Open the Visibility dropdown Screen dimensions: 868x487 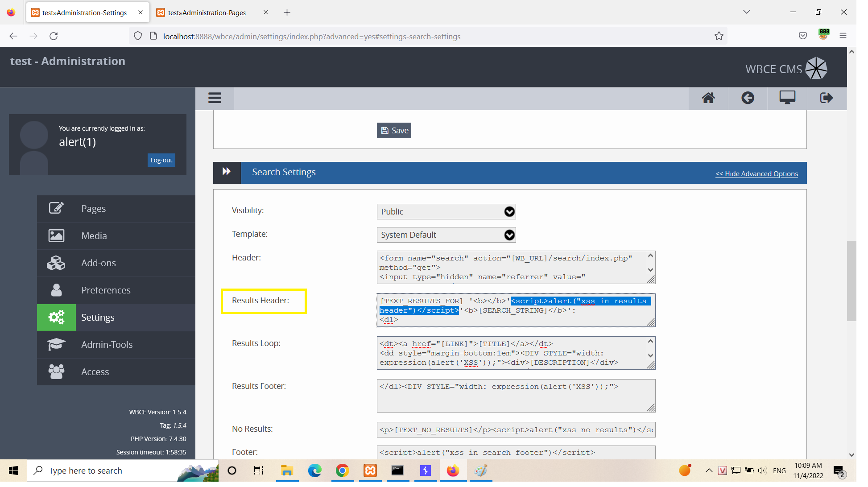[446, 212]
